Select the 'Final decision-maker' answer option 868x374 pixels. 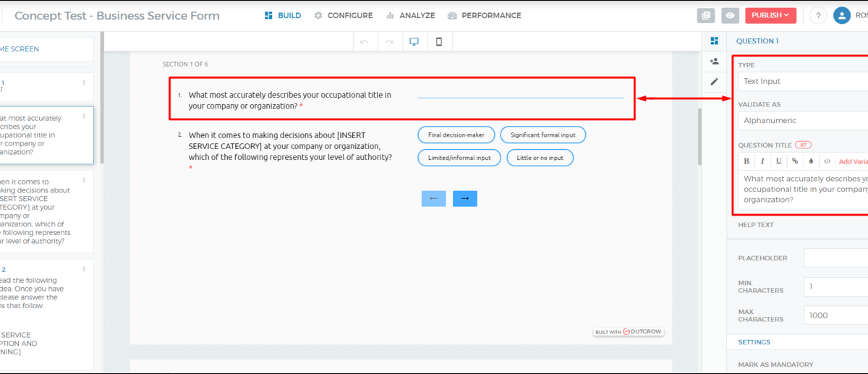point(456,135)
